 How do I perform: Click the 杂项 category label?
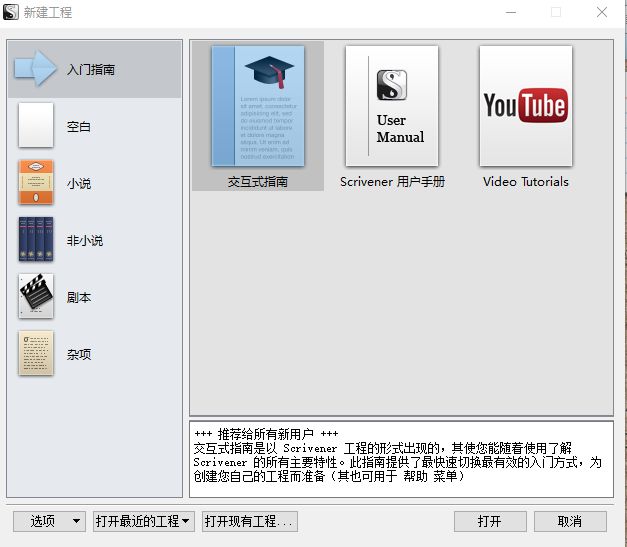(x=79, y=354)
